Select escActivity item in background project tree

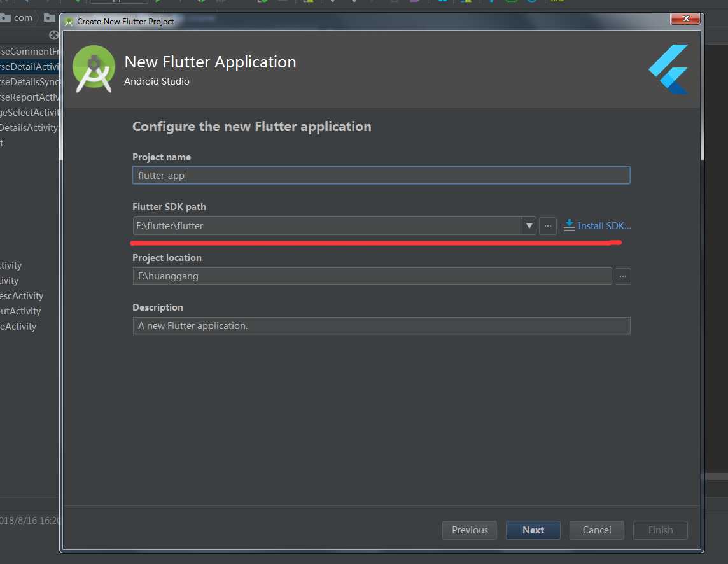click(22, 296)
